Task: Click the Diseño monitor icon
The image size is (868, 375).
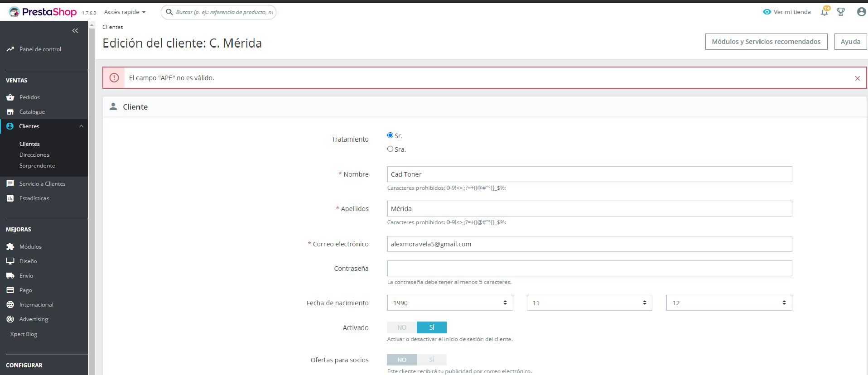Action: click(10, 261)
